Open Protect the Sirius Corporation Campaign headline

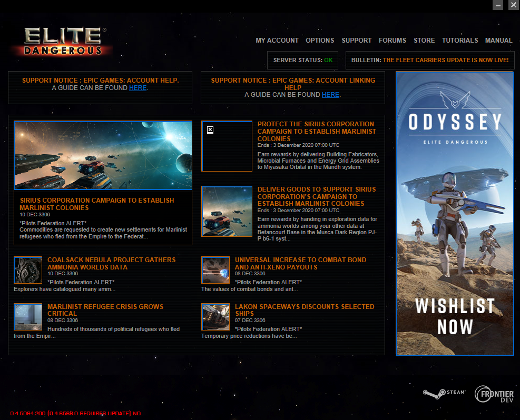(x=317, y=132)
